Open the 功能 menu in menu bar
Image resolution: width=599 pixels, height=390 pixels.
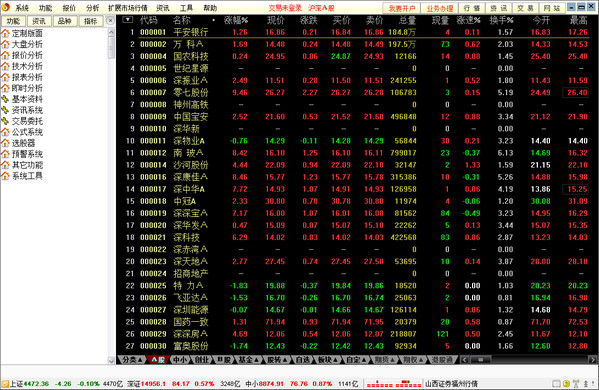click(x=45, y=8)
